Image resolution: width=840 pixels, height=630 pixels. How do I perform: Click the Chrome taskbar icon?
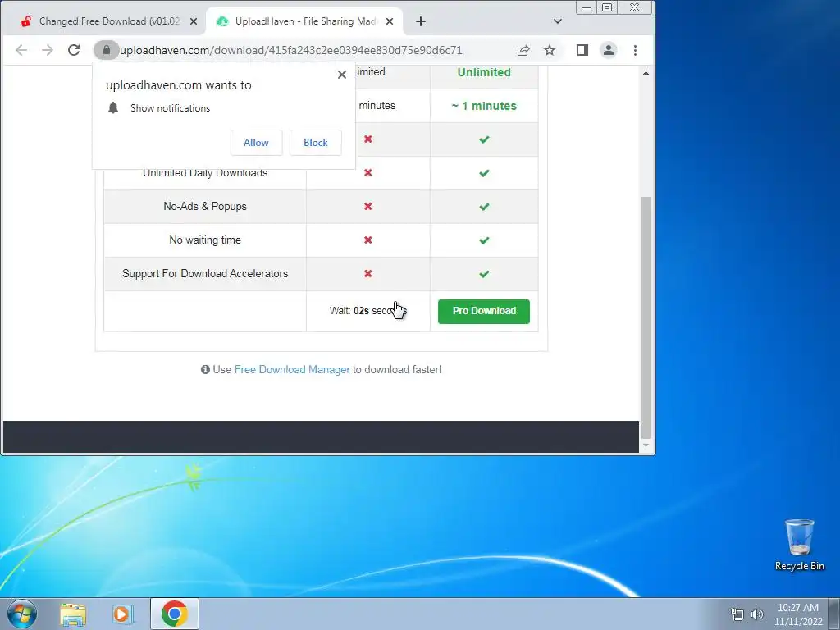tap(175, 614)
